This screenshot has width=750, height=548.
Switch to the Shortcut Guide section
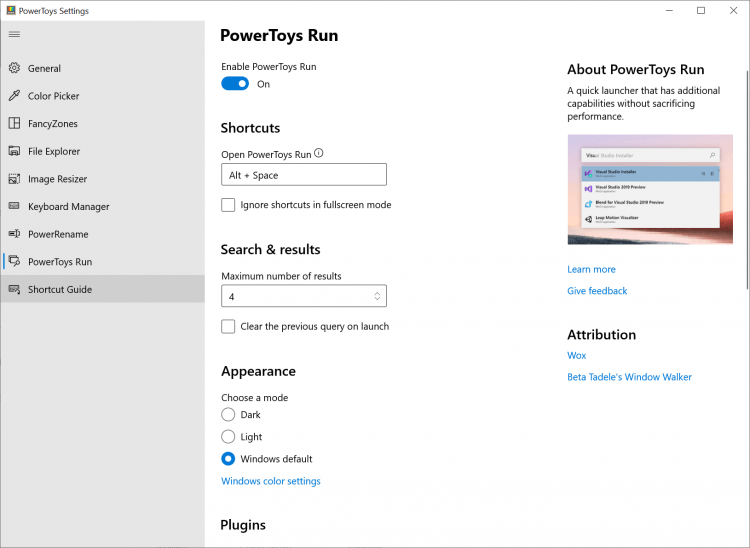coord(60,289)
